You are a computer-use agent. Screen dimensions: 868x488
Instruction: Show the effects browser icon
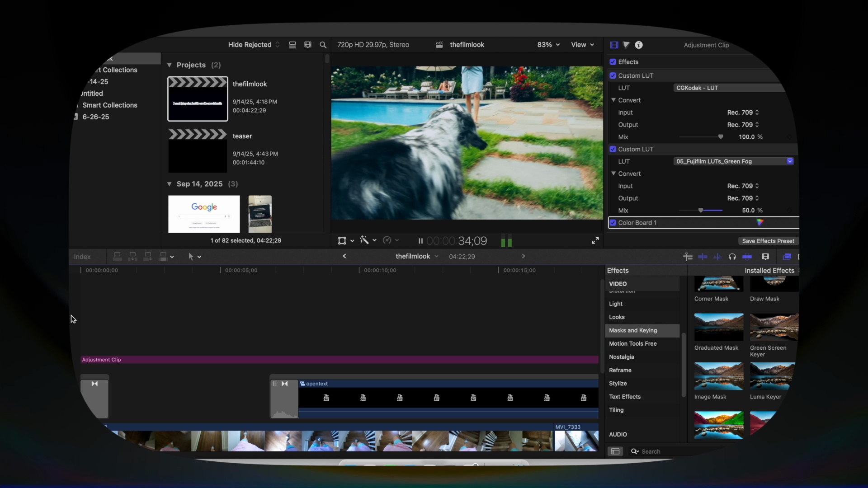click(x=787, y=257)
